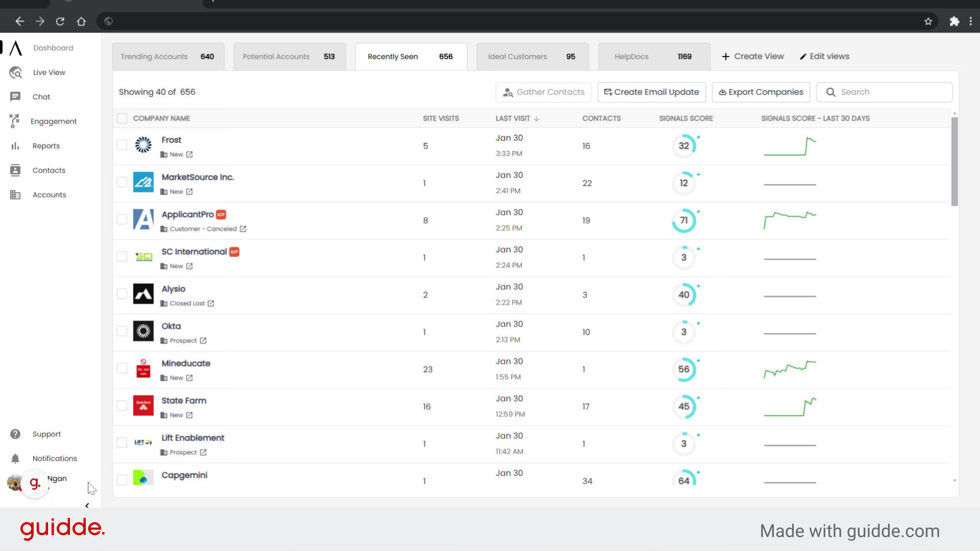This screenshot has width=980, height=551.
Task: Switch to the Trending Accounts tab
Action: (x=168, y=57)
